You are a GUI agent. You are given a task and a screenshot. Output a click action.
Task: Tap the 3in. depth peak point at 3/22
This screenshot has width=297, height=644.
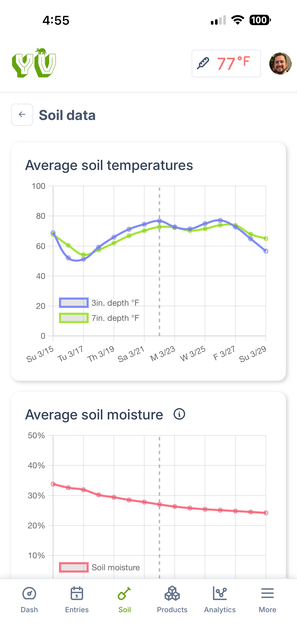pyautogui.click(x=160, y=221)
